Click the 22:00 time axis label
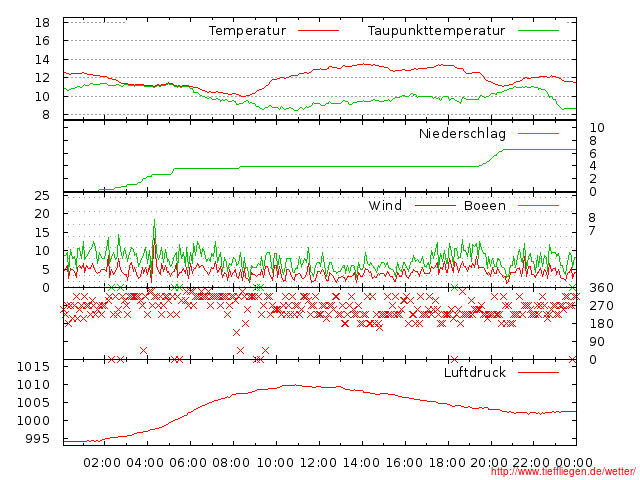The image size is (640, 480). 531,463
